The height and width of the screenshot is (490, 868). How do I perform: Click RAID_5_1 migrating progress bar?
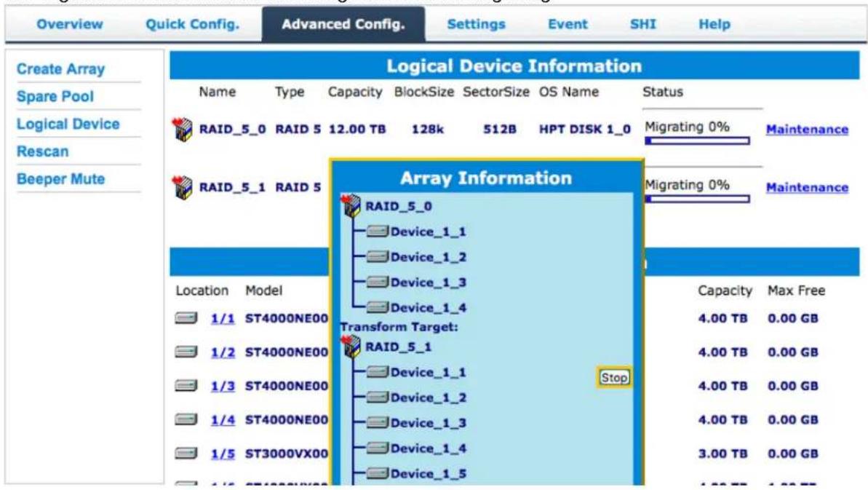click(697, 199)
